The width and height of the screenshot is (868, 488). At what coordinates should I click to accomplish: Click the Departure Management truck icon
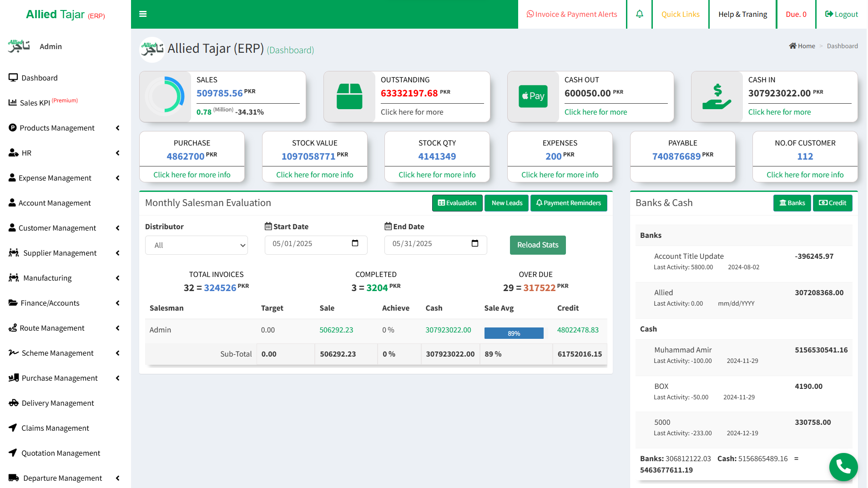[14, 478]
